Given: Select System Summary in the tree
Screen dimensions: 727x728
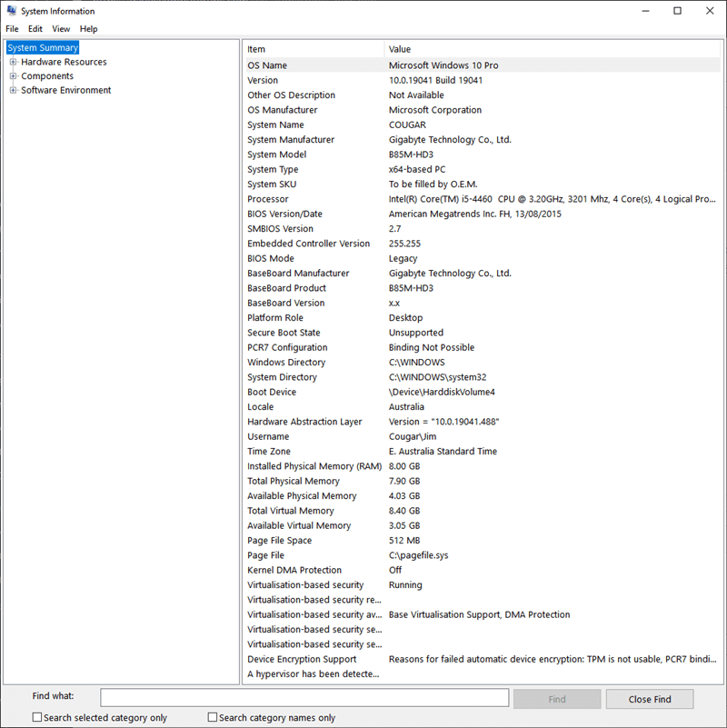Looking at the screenshot, I should (43, 48).
